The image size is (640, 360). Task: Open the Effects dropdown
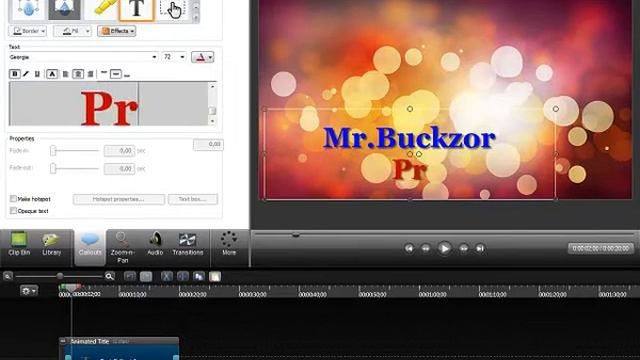click(116, 31)
